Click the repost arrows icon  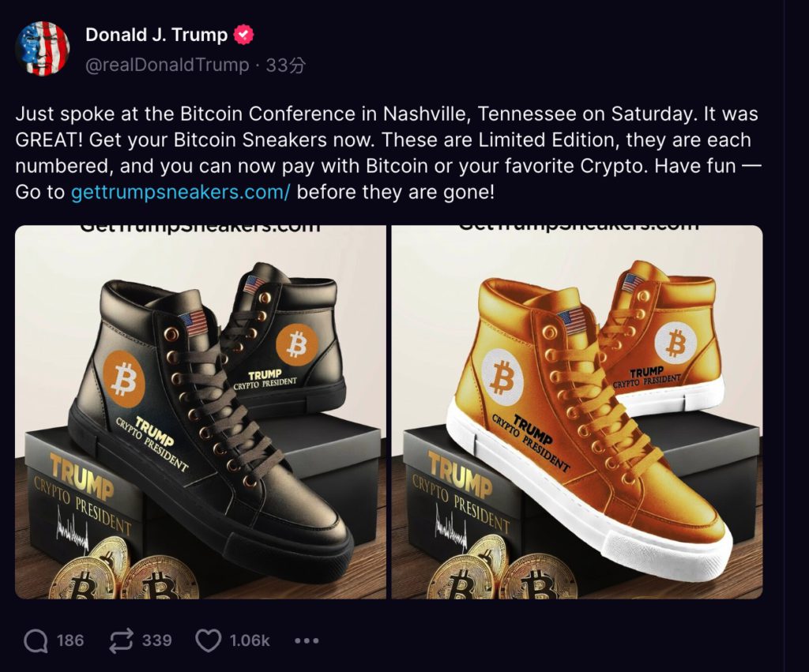(x=121, y=640)
